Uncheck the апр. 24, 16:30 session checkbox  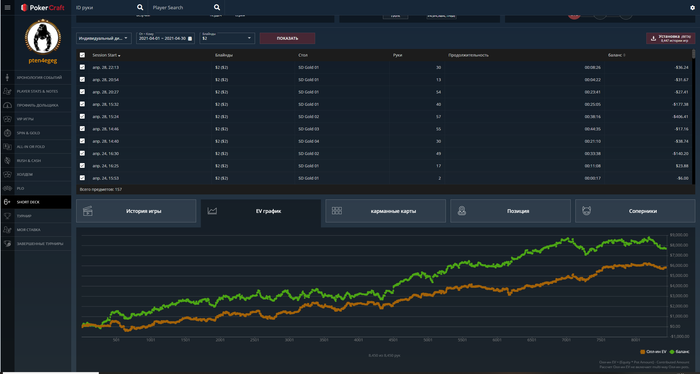coord(82,154)
